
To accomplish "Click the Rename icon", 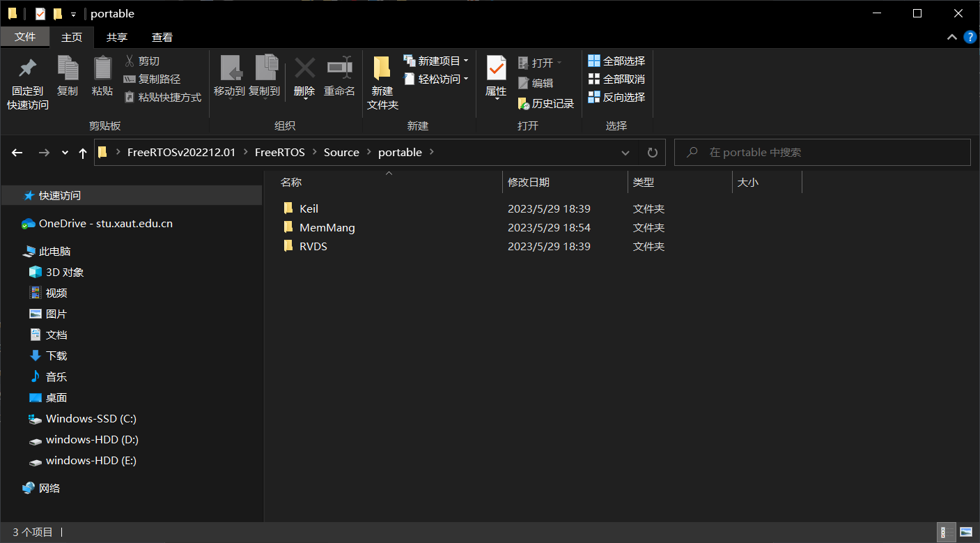I will (339, 69).
